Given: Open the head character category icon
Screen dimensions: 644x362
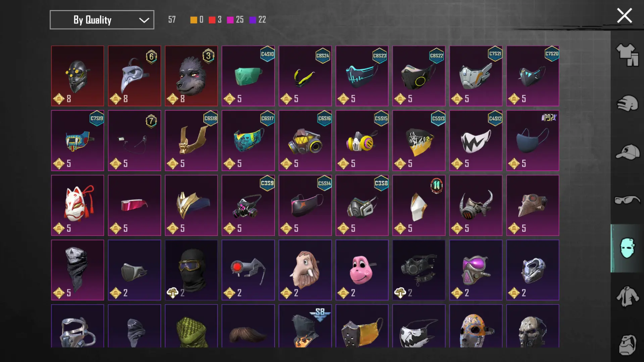Looking at the screenshot, I should point(627,345).
